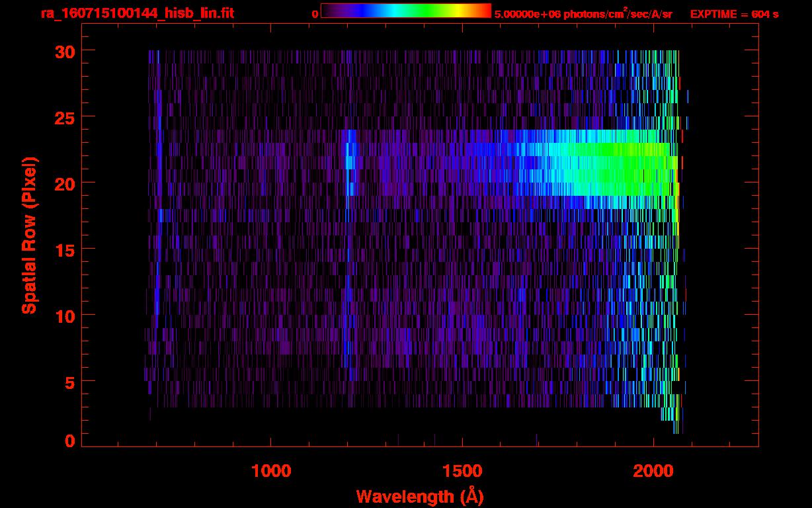Screen dimensions: 812x508
Task: Click the Spatial Row (Pixel) axis title
Action: [x=29, y=235]
